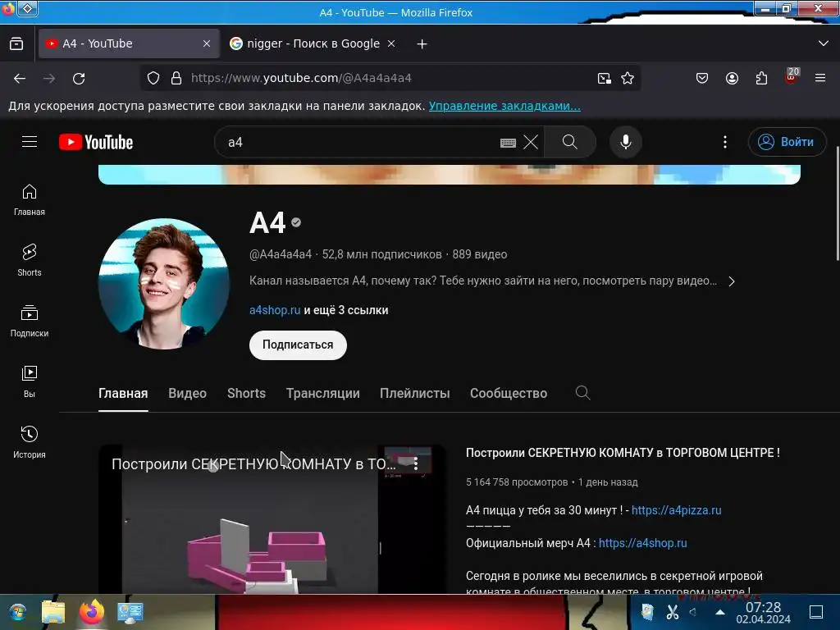Show site security padlock info

(176, 78)
